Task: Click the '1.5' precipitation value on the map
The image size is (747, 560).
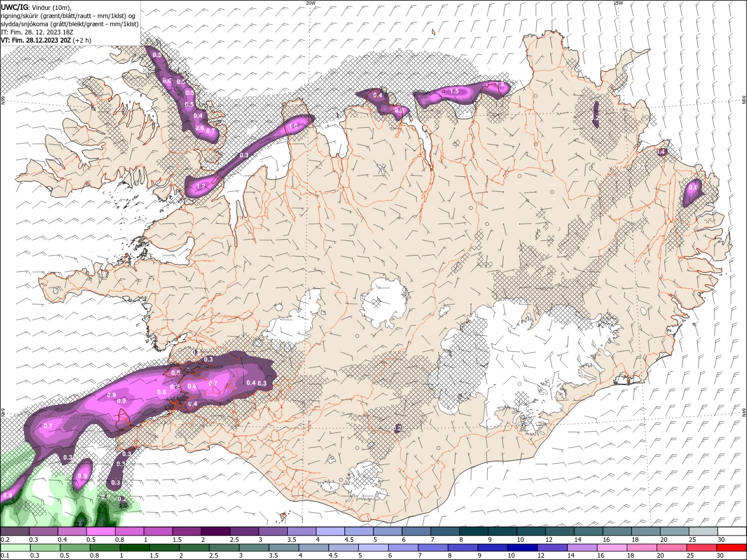Action: pos(454,91)
